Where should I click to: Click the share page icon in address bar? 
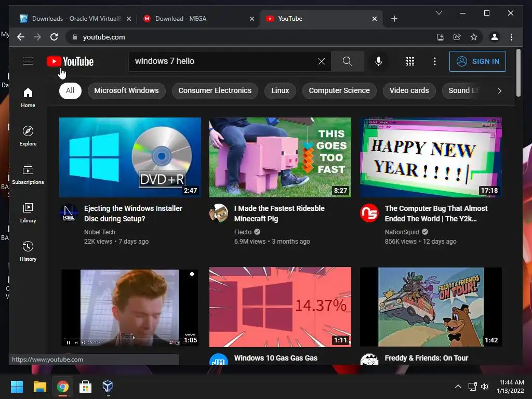coord(457,37)
